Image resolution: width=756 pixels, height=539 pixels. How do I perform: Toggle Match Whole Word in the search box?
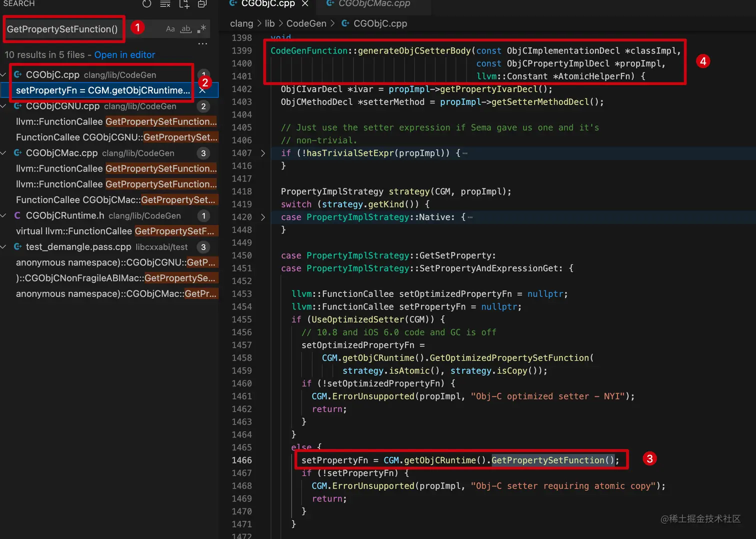pyautogui.click(x=185, y=28)
